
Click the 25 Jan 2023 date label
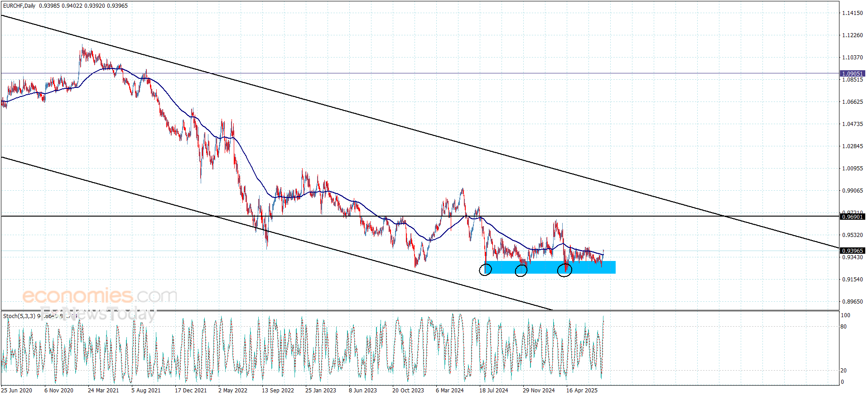pos(321,391)
